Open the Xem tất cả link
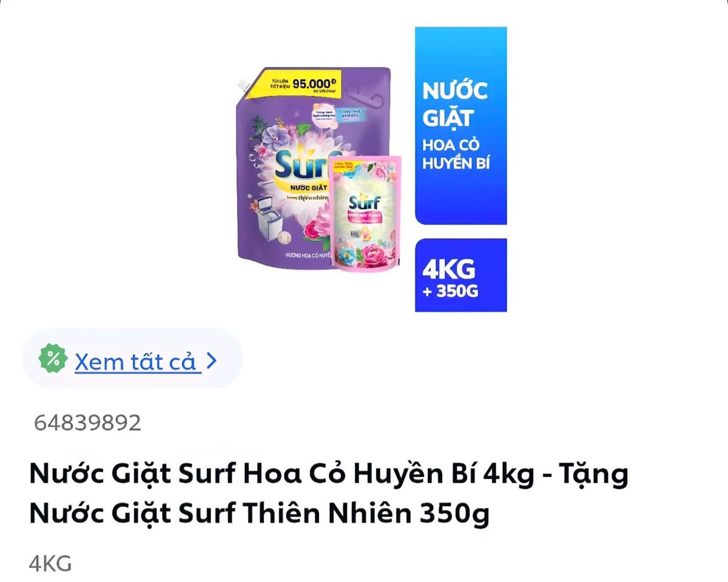 138,361
